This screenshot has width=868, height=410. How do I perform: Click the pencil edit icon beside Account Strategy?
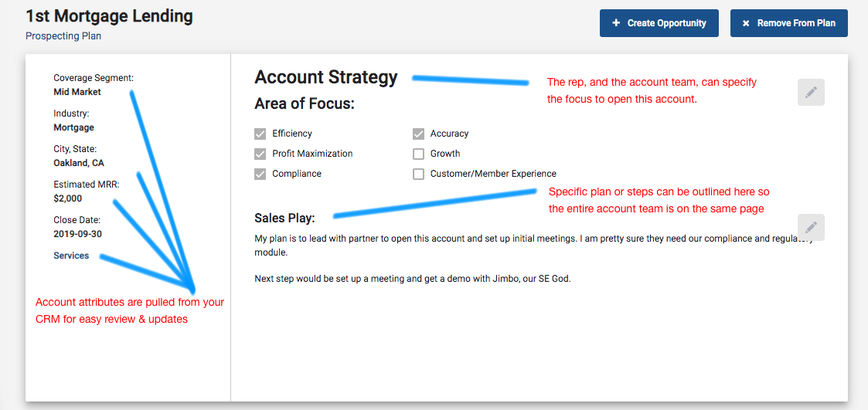coord(811,93)
